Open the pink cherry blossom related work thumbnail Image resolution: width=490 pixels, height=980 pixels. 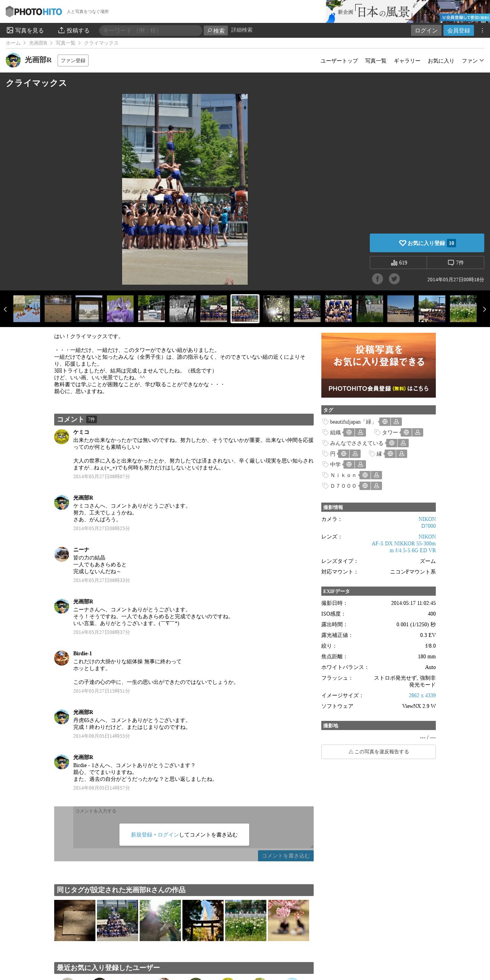[x=289, y=920]
